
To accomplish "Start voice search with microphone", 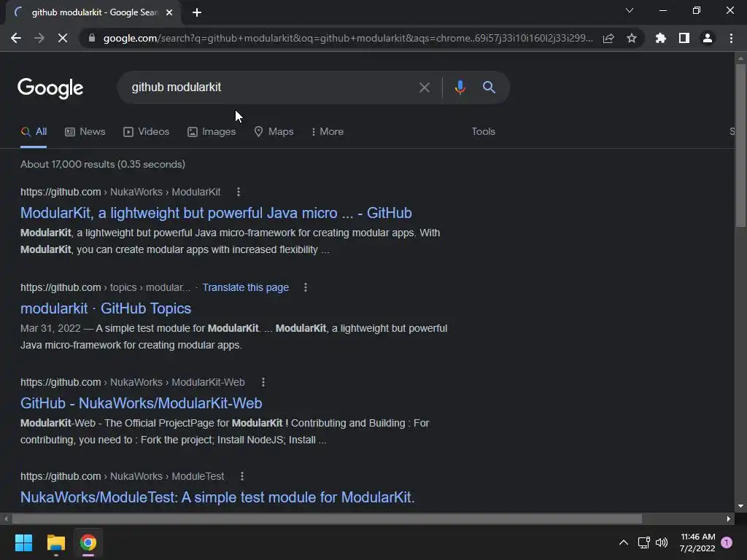I will [x=460, y=87].
